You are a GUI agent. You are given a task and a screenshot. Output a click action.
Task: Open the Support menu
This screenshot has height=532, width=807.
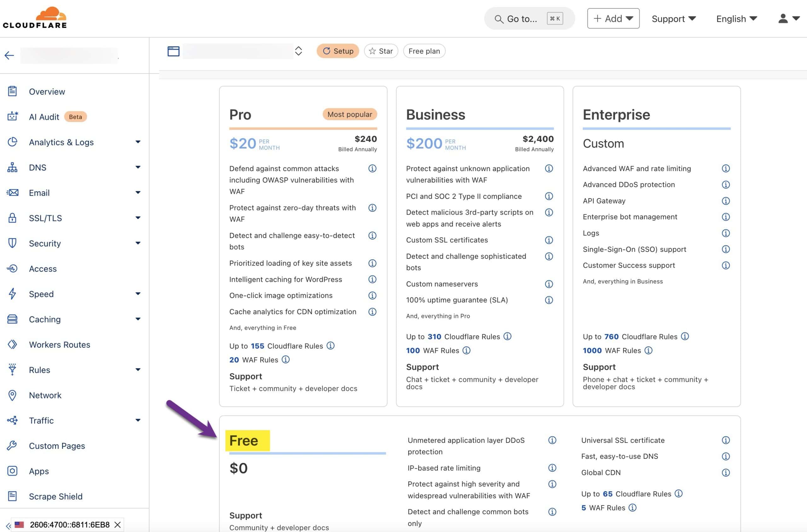click(673, 19)
